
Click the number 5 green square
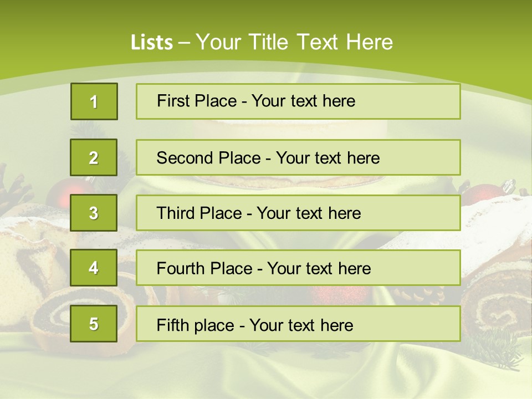94,324
